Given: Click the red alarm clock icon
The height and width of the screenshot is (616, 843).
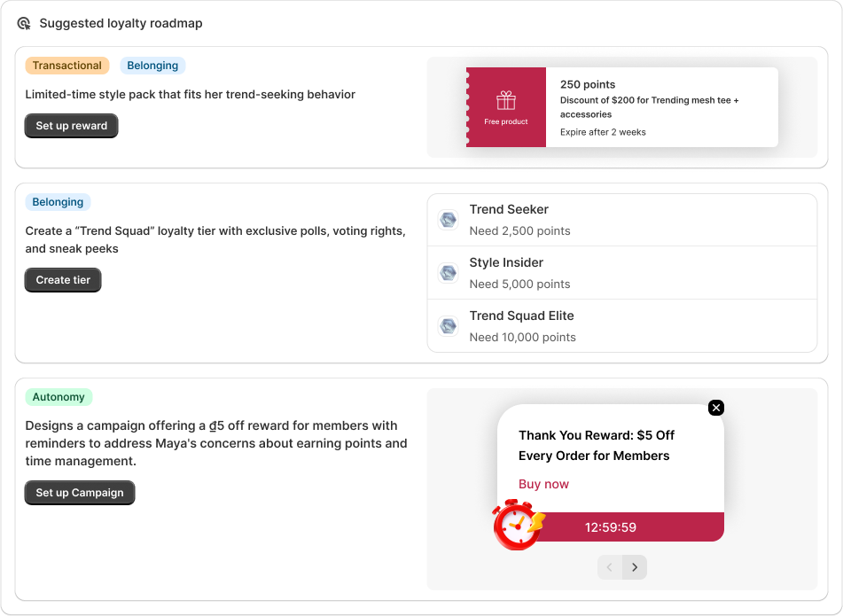Looking at the screenshot, I should click(x=518, y=524).
